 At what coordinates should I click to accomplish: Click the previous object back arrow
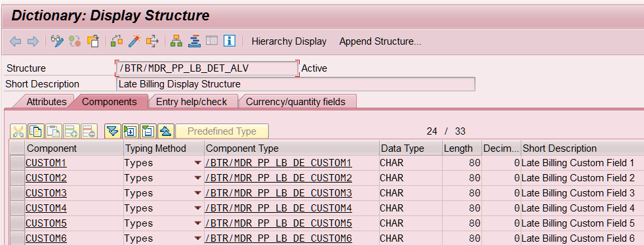pyautogui.click(x=16, y=41)
